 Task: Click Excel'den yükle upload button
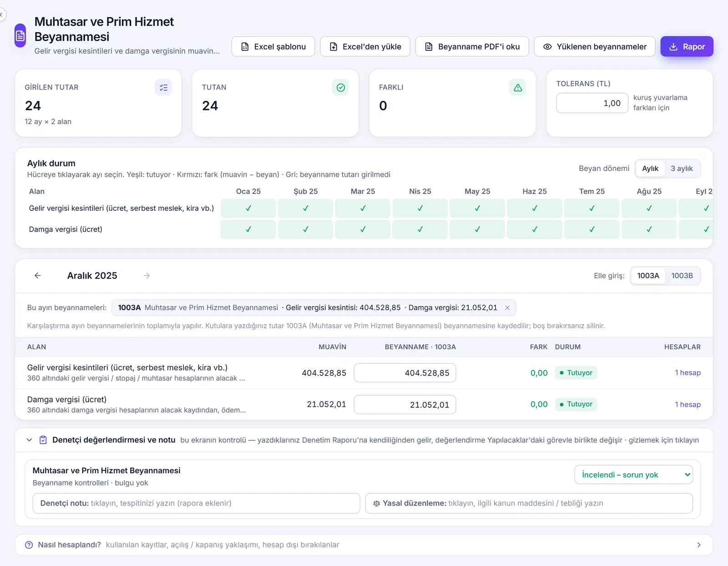tap(365, 46)
